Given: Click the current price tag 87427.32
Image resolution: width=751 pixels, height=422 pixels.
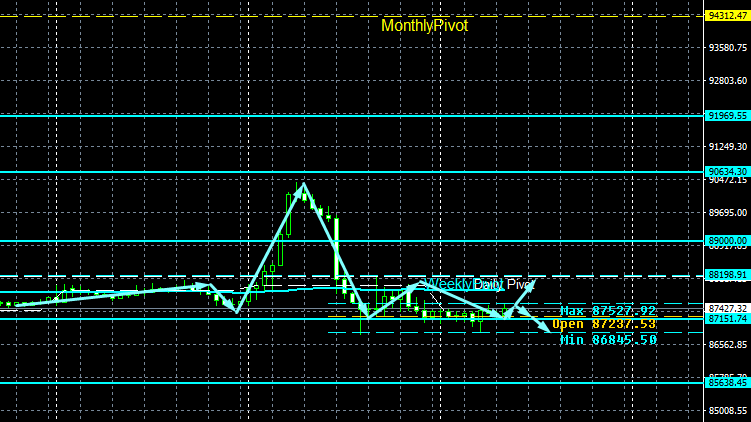Looking at the screenshot, I should pos(728,308).
